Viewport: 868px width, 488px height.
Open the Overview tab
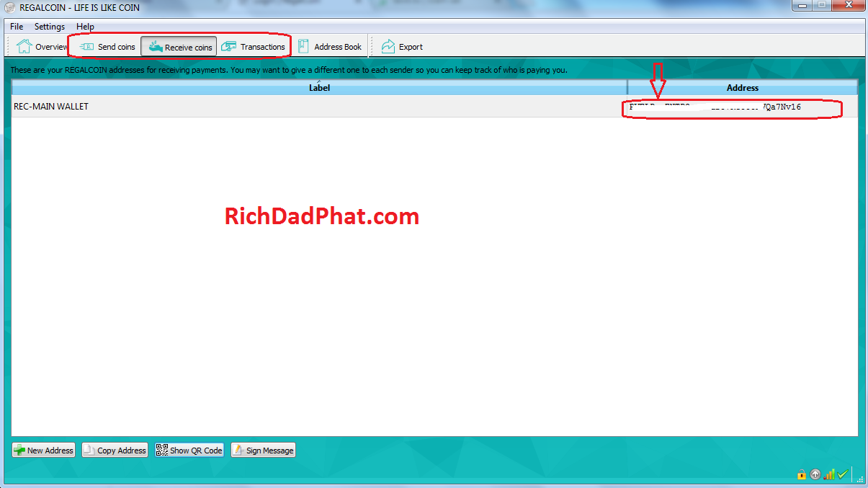tap(42, 47)
